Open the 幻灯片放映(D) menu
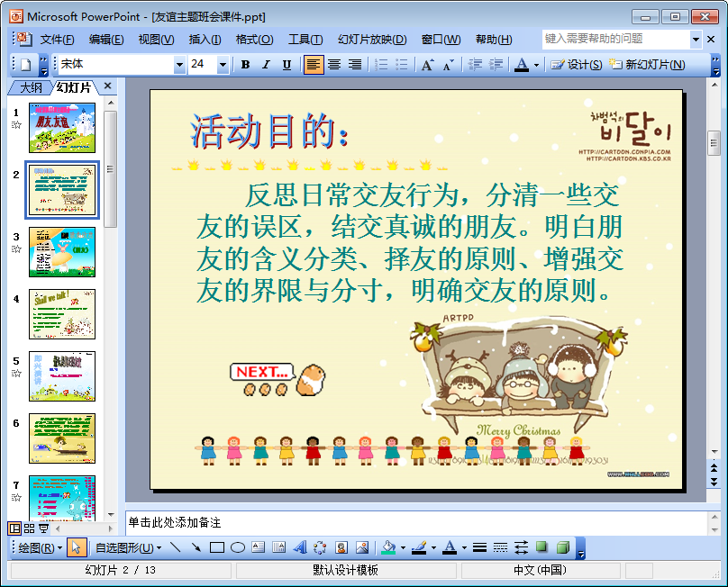The image size is (728, 587). pyautogui.click(x=372, y=40)
